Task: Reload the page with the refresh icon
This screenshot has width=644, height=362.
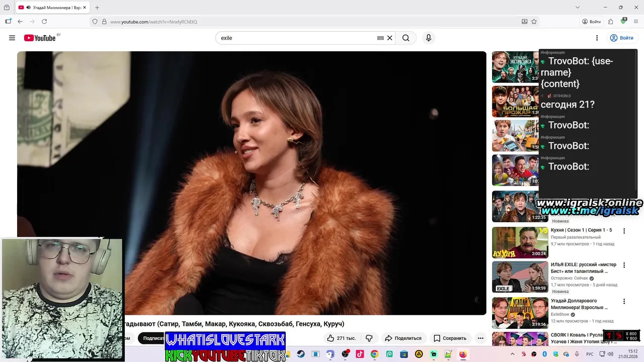Action: point(44,22)
